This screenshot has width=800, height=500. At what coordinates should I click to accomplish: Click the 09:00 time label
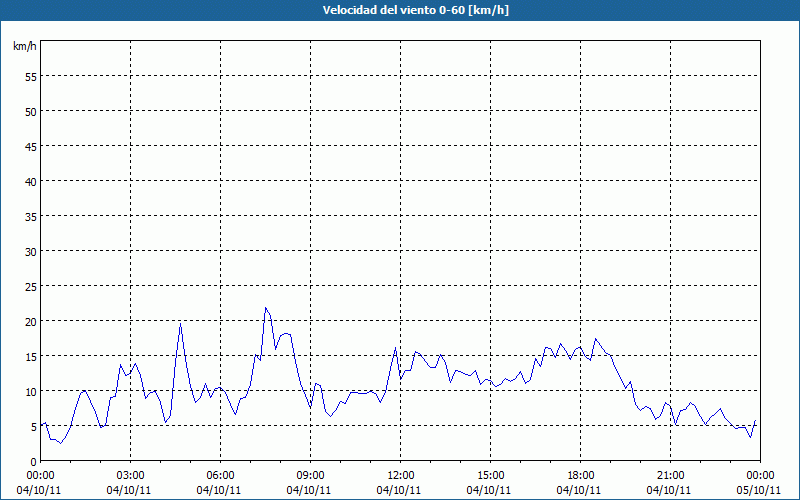coord(311,476)
